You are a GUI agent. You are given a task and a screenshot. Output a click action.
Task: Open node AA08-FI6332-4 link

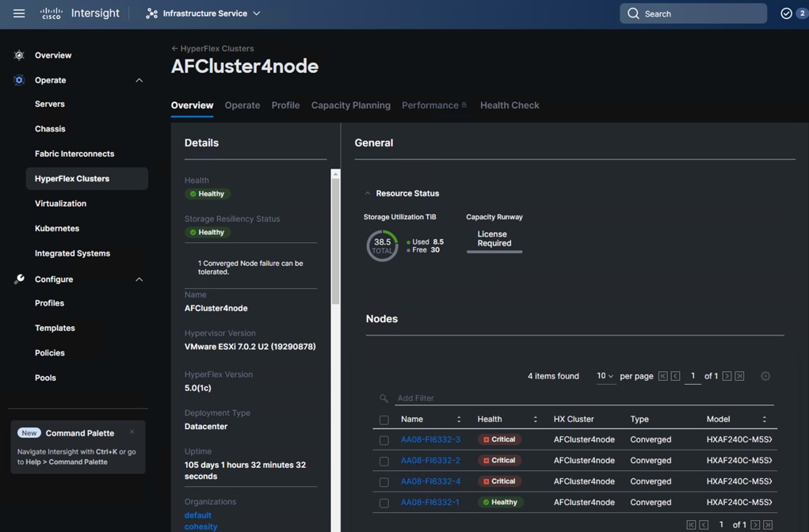(430, 481)
